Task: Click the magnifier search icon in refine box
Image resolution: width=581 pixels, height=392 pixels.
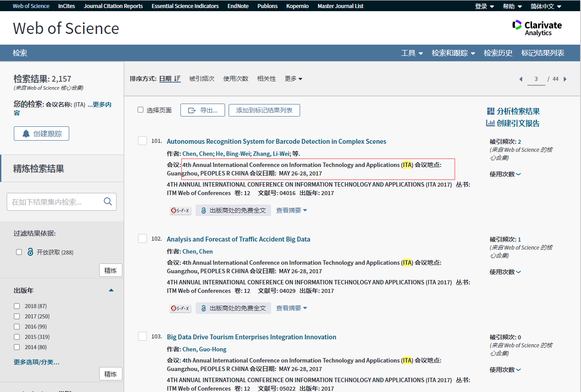Action: tap(108, 202)
